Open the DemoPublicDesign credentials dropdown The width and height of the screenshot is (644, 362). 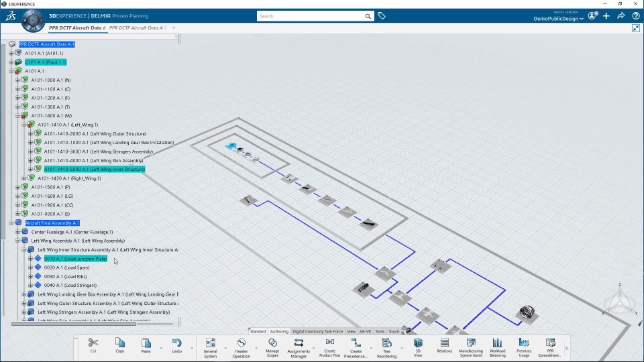pyautogui.click(x=559, y=19)
